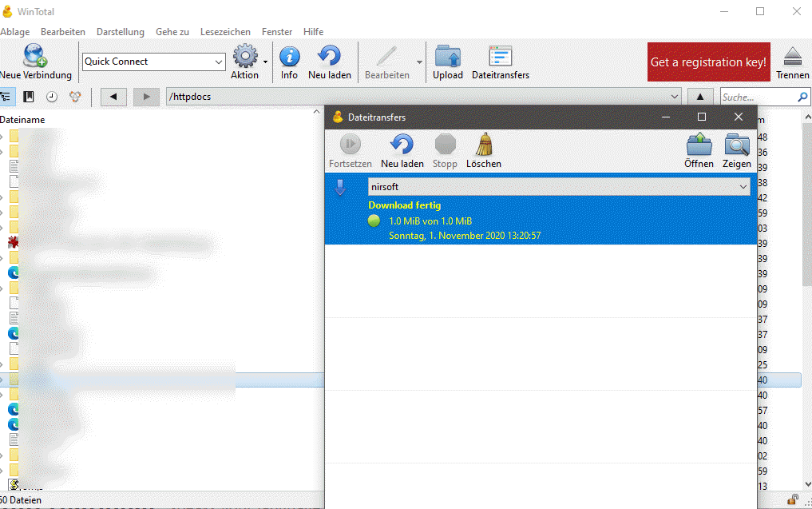This screenshot has height=509, width=812.
Task: Open the Darstellung menu
Action: point(120,32)
